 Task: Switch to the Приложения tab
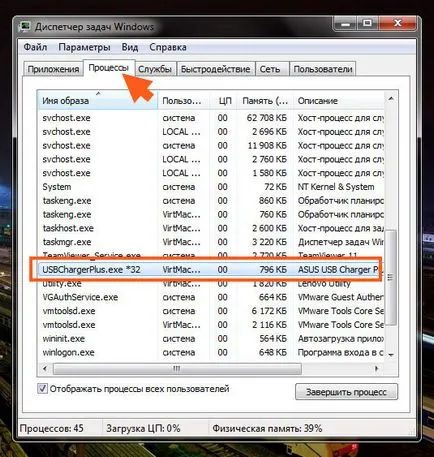53,69
